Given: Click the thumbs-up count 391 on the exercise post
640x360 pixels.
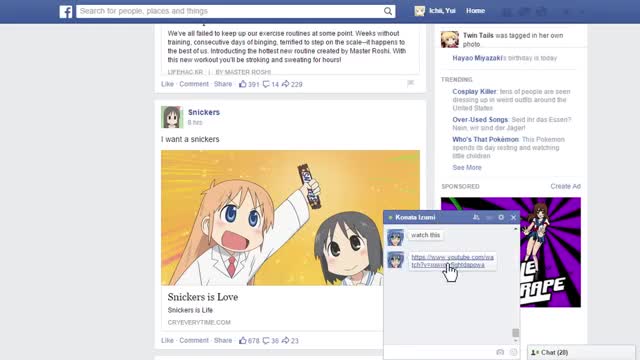Looking at the screenshot, I should click(249, 84).
